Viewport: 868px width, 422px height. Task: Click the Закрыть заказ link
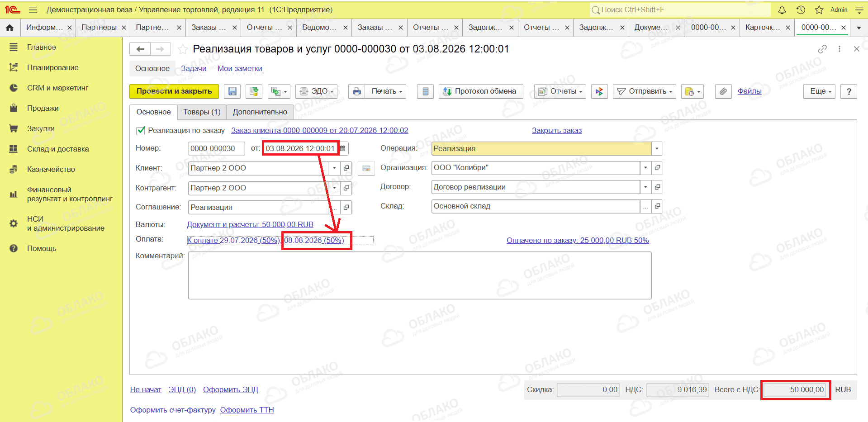(557, 130)
